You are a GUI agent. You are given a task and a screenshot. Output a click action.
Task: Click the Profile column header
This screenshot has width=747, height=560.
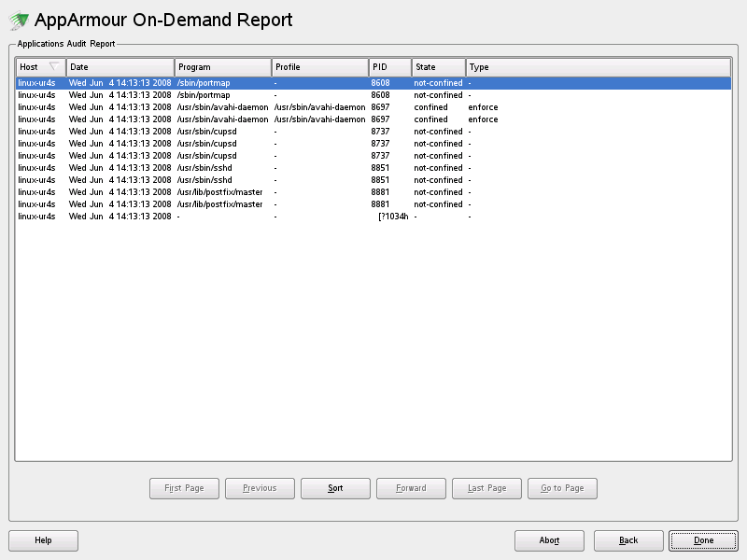318,66
